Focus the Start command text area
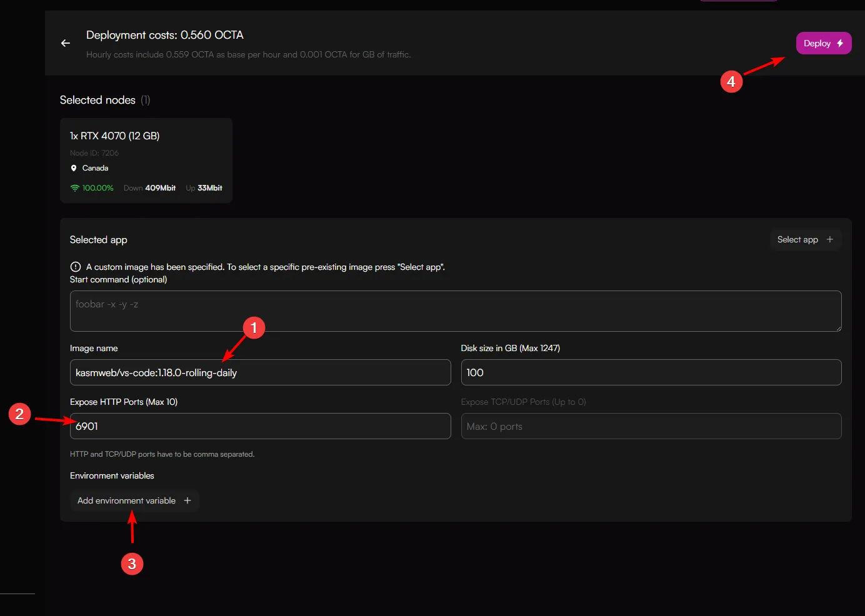This screenshot has height=616, width=865. [456, 311]
